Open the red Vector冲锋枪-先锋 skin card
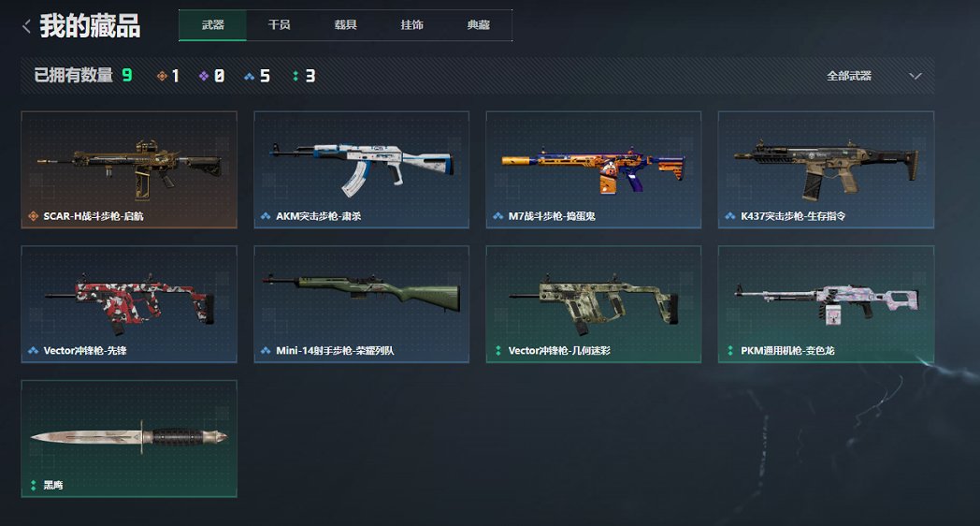The width and height of the screenshot is (980, 526). [x=129, y=304]
